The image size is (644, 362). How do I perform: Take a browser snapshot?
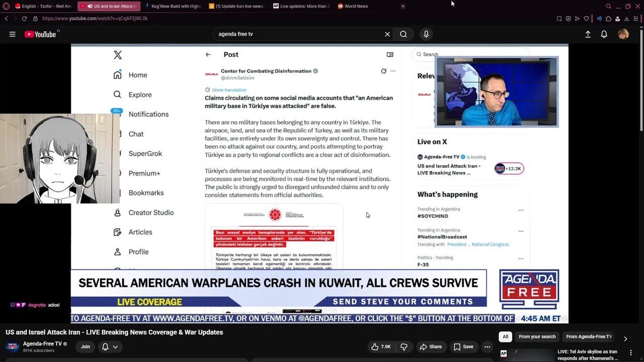[559, 19]
